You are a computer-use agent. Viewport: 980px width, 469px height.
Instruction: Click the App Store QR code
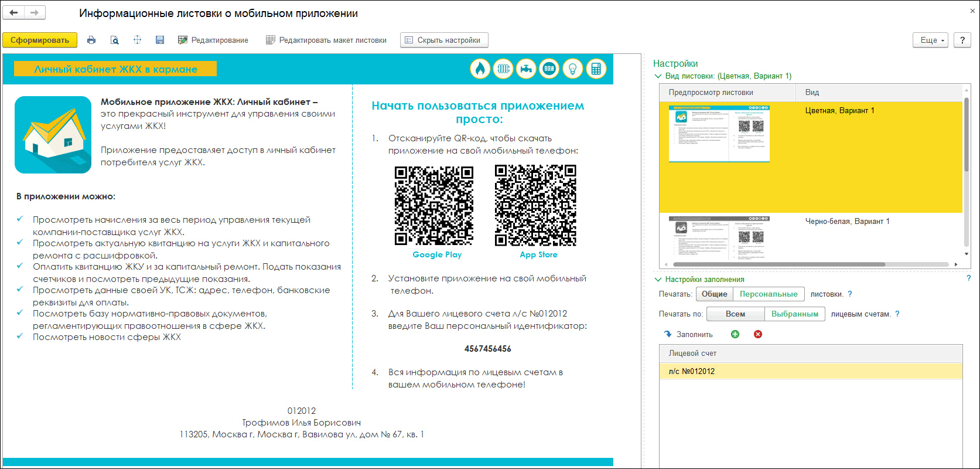pos(535,206)
